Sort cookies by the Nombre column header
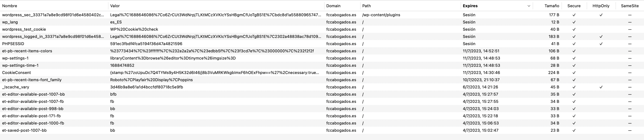644x140 pixels. tap(10, 6)
